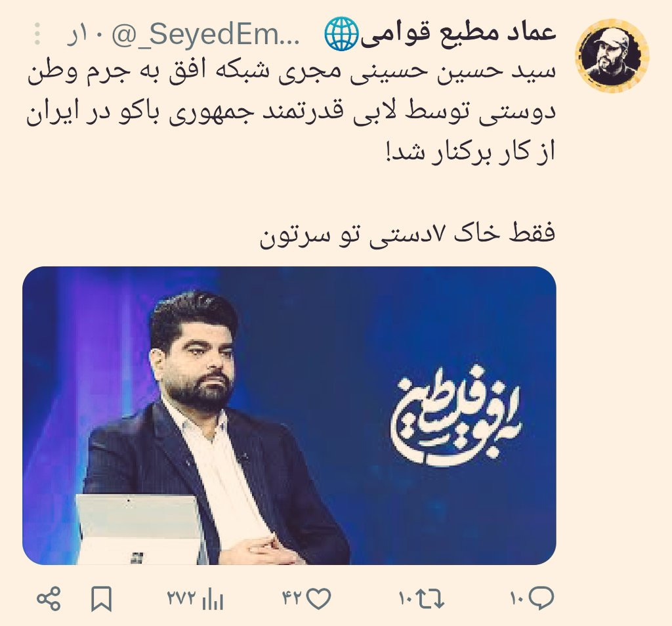This screenshot has width=672, height=626.
Task: Click the view count ۲۷۲
Action: pyautogui.click(x=182, y=598)
